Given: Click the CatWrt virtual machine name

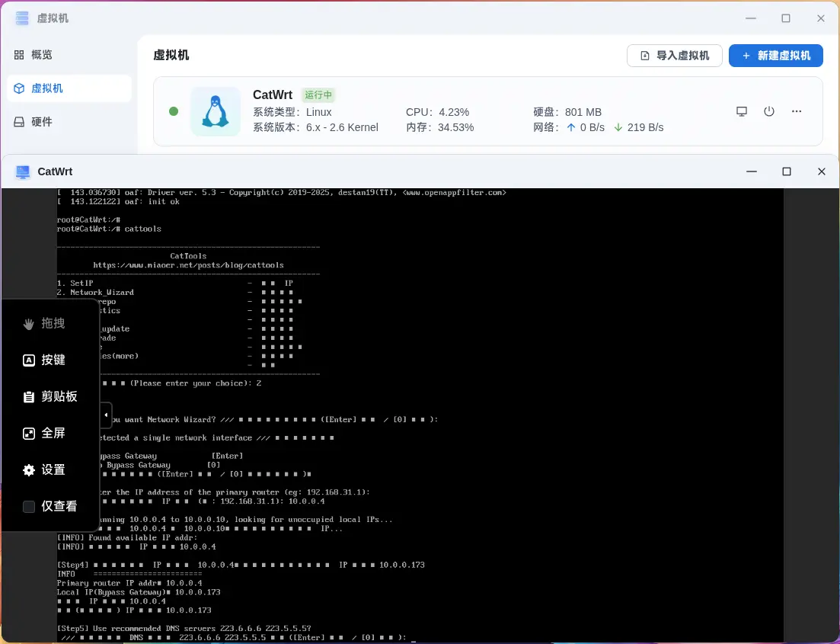Looking at the screenshot, I should (273, 95).
